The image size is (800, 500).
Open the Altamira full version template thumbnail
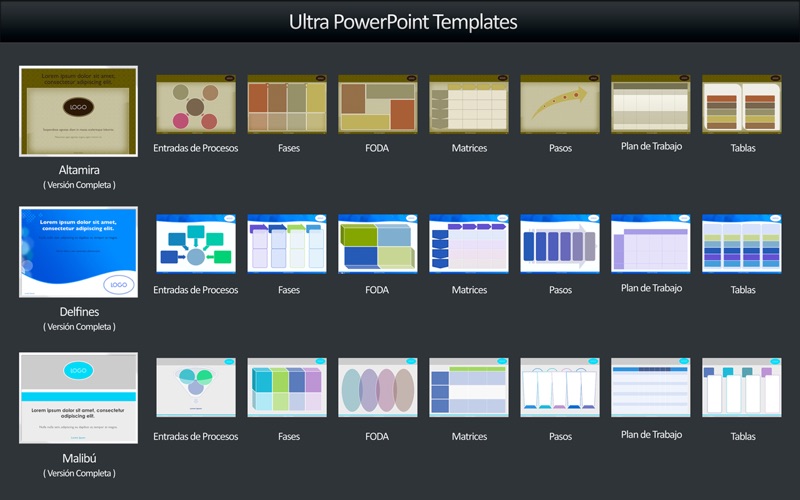[78, 111]
